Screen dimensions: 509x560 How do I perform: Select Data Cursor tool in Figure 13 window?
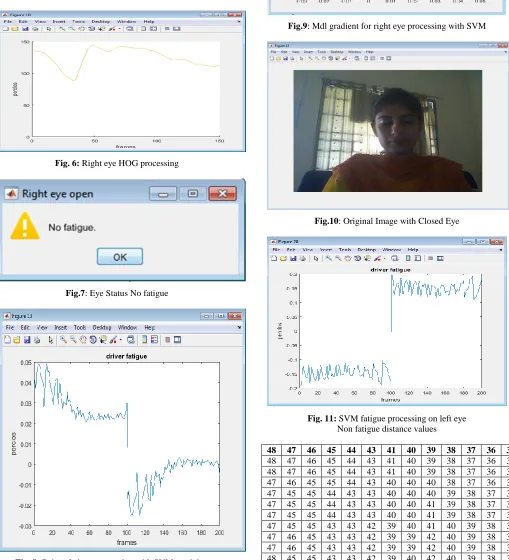click(x=103, y=340)
